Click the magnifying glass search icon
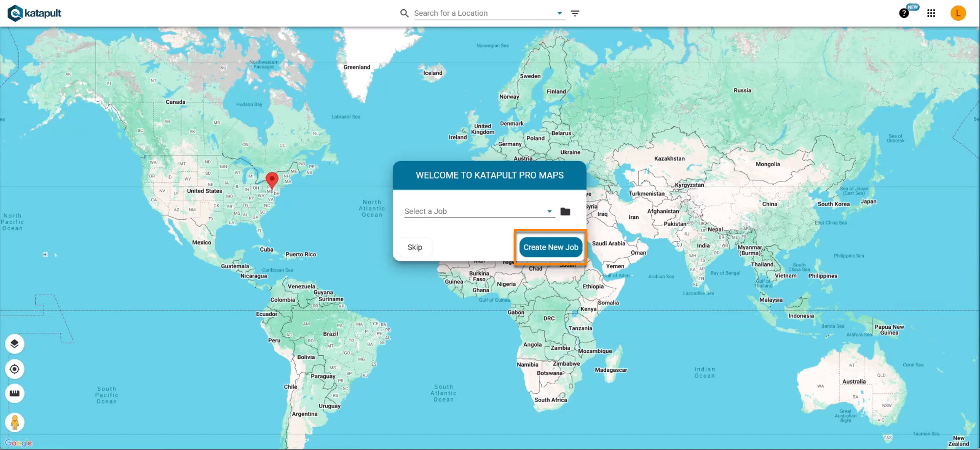 click(404, 13)
